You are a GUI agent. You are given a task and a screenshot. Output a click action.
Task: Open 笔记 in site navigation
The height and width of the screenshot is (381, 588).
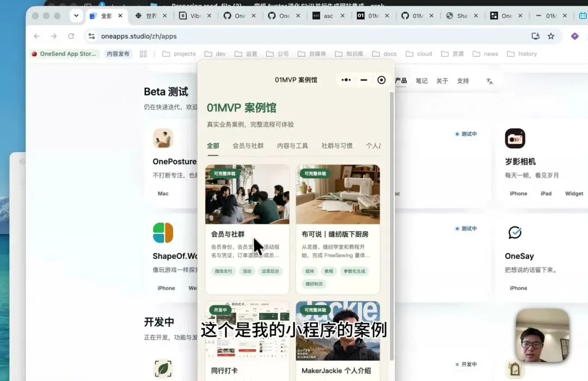pos(421,81)
